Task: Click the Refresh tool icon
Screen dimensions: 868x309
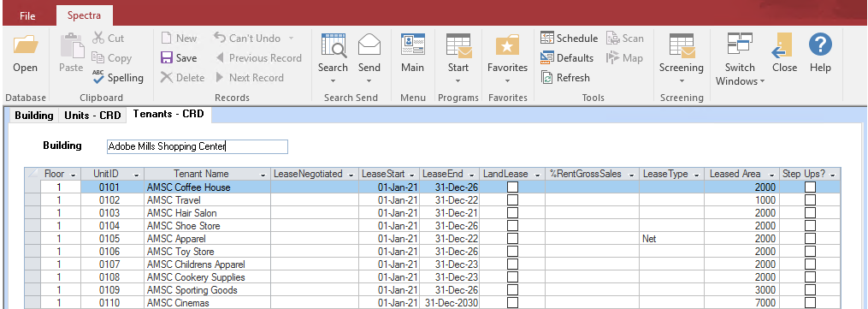Action: (x=547, y=78)
